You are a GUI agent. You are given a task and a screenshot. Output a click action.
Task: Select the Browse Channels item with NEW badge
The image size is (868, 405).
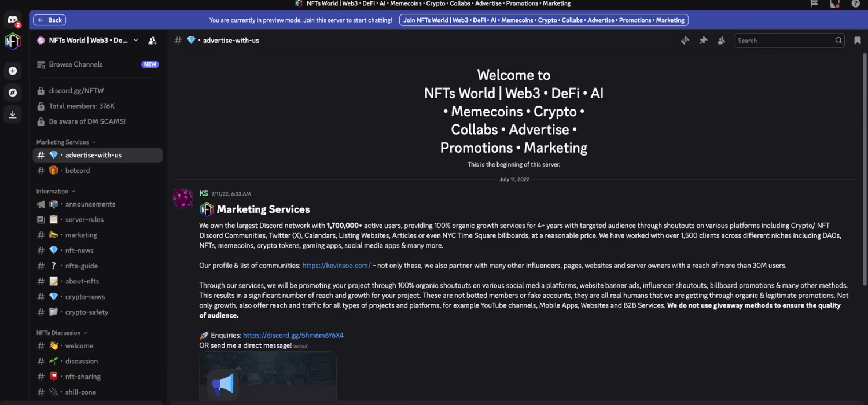pyautogui.click(x=76, y=64)
